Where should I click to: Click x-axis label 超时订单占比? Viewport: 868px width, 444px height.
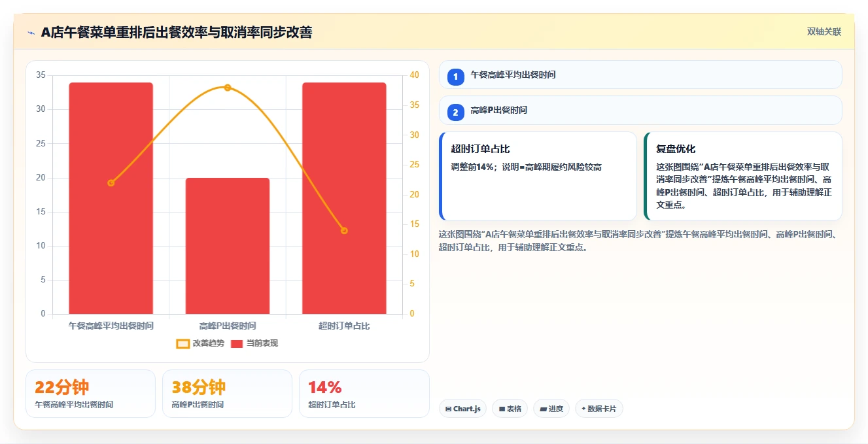point(344,326)
